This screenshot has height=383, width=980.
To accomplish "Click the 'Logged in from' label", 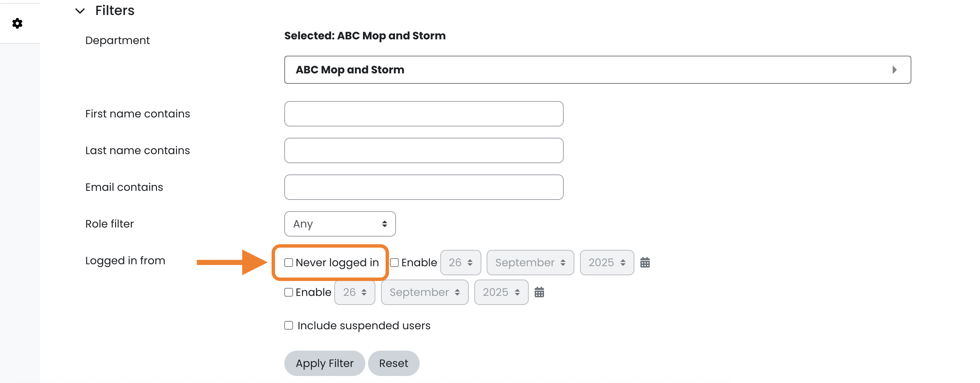I will 125,261.
